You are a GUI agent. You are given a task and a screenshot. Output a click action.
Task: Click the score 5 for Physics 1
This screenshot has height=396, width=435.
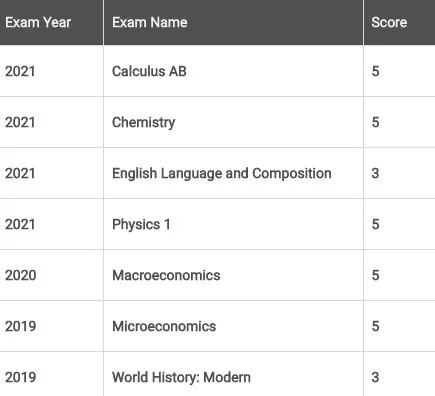tap(375, 224)
